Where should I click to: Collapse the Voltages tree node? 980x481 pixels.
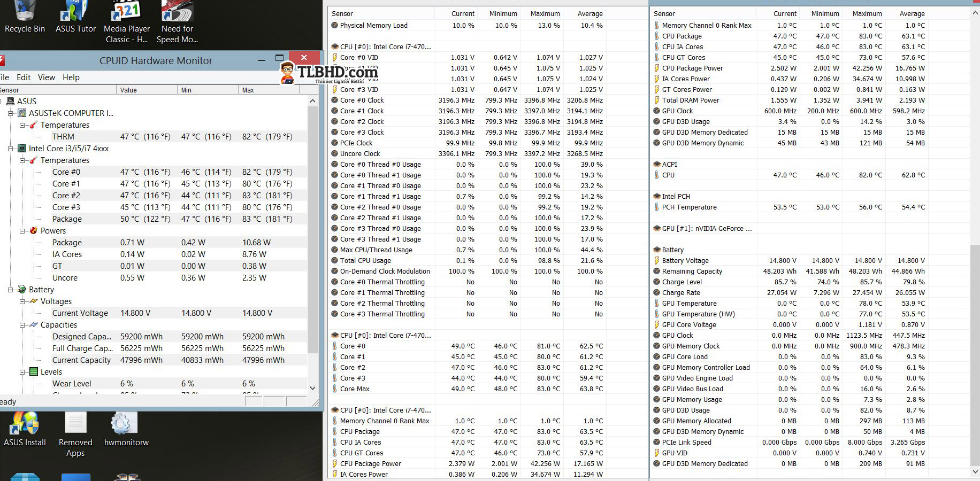click(22, 301)
